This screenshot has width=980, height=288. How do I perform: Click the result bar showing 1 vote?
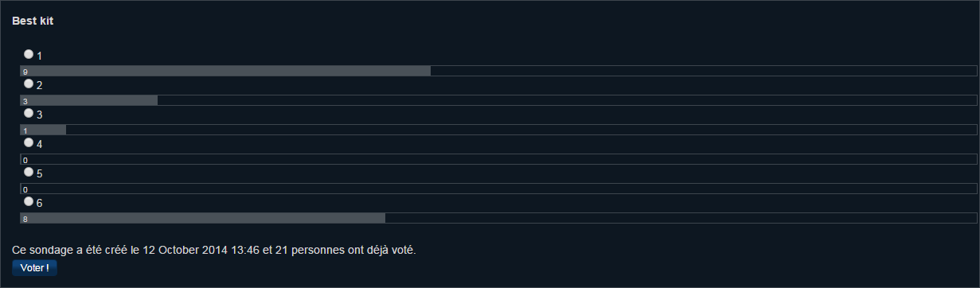coord(498,130)
